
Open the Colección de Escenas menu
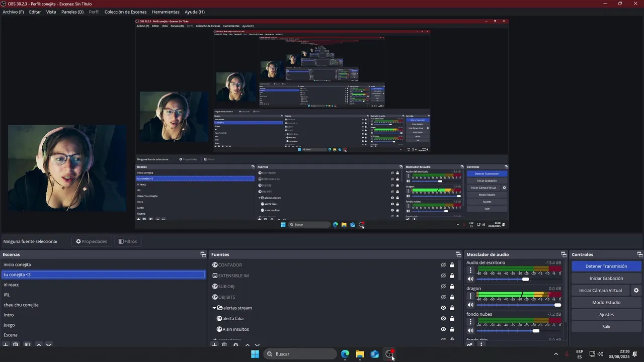coord(126,12)
